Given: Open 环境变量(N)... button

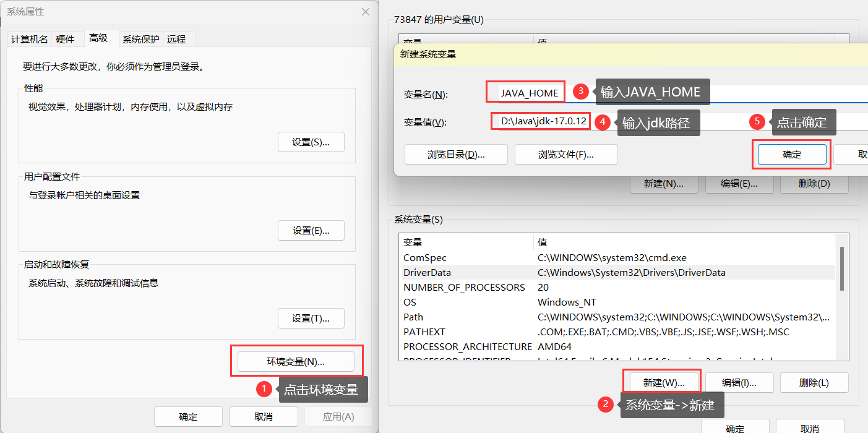Looking at the screenshot, I should [x=296, y=362].
